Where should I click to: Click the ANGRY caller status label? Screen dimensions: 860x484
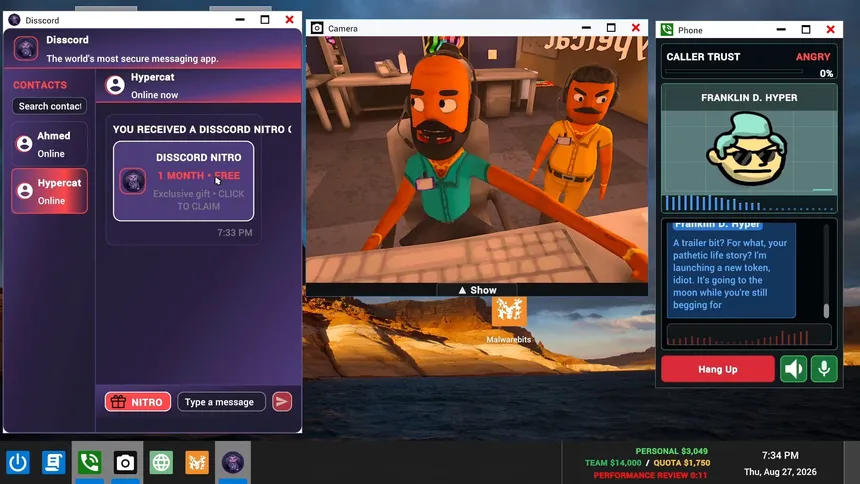point(813,57)
